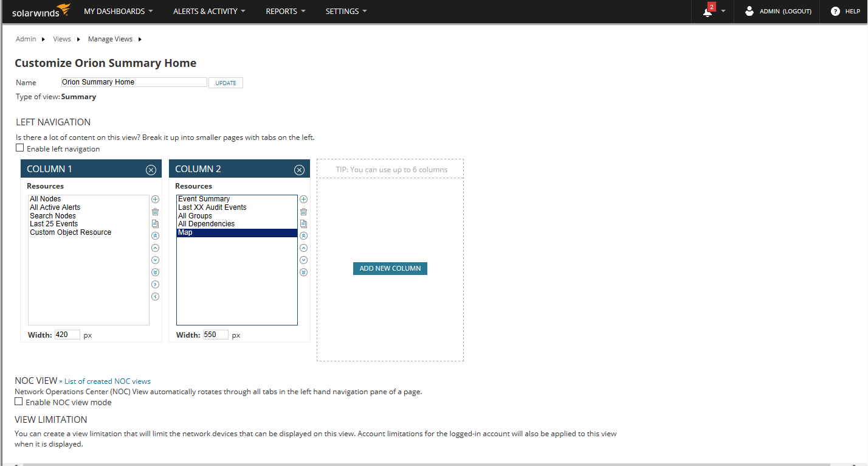Move Column 2 resource to top
The width and height of the screenshot is (868, 466).
point(304,235)
